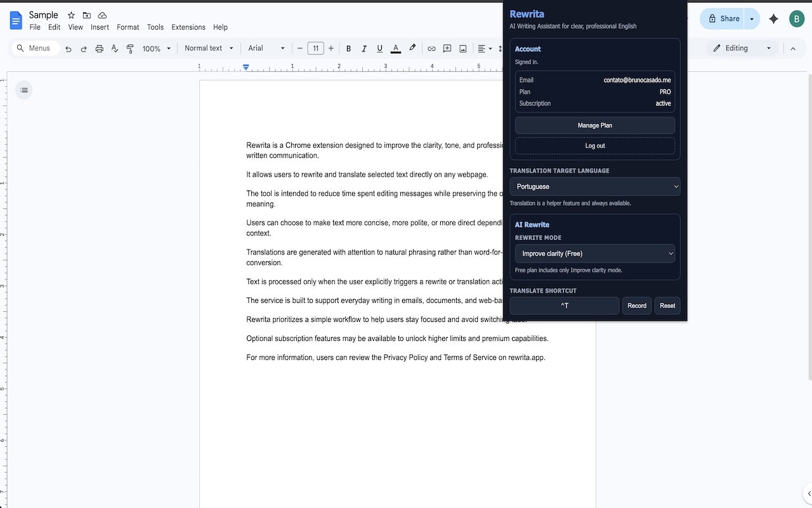This screenshot has height=508, width=812.
Task: Open the Extensions menu
Action: click(188, 27)
